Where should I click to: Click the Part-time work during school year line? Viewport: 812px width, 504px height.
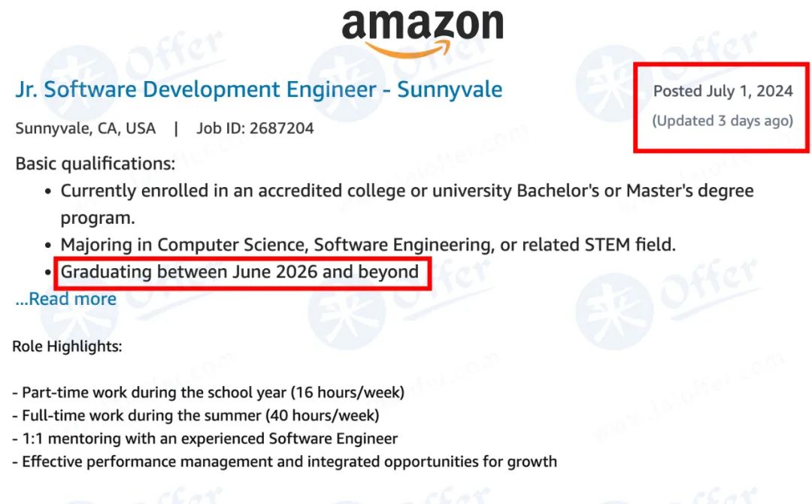(208, 393)
